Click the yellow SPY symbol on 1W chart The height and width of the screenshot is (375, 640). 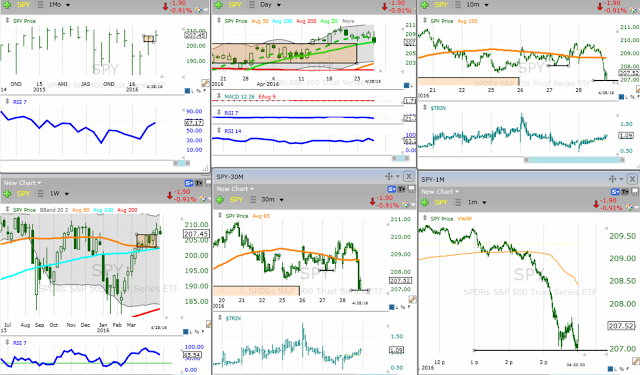[x=23, y=193]
